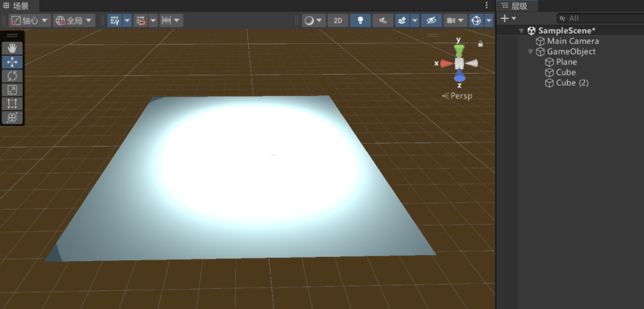Screen dimensions: 644x309
Task: Collapse the GameObject hierarchy arrow
Action: pyautogui.click(x=530, y=52)
